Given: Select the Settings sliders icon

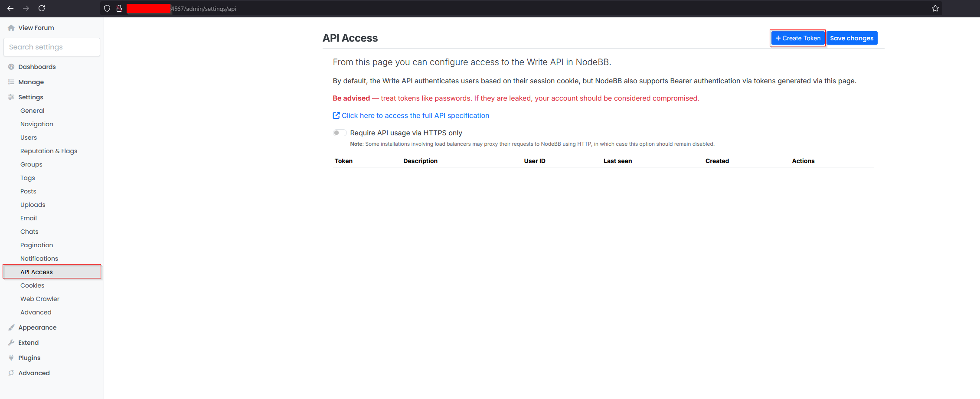Looking at the screenshot, I should pyautogui.click(x=11, y=97).
